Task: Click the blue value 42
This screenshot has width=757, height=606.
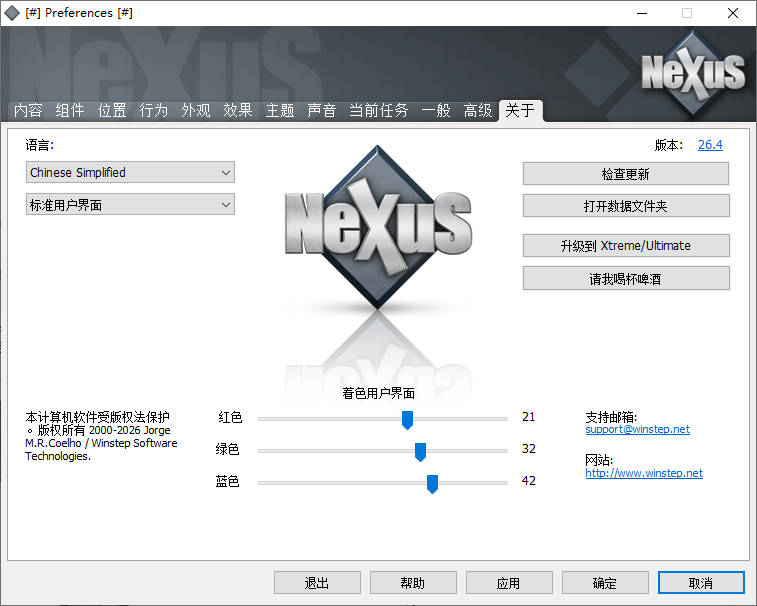Action: click(529, 480)
